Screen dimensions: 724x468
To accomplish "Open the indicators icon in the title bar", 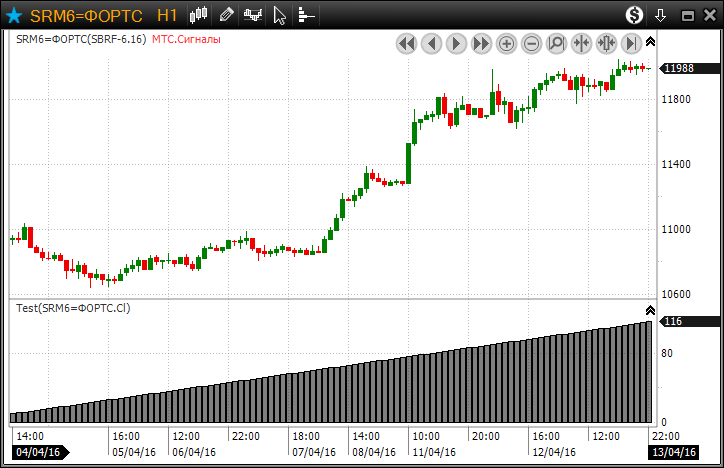I will 254,15.
